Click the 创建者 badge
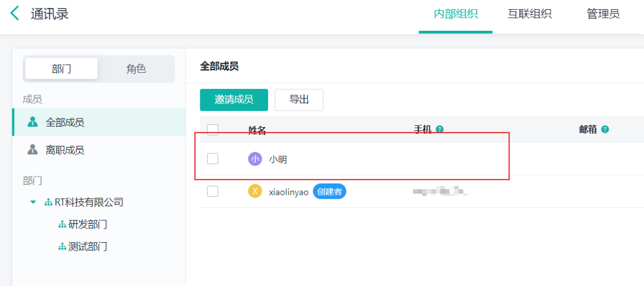The width and height of the screenshot is (644, 286). tap(329, 192)
